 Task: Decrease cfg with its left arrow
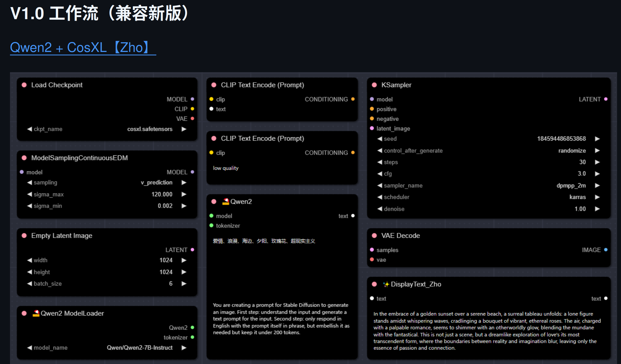point(380,174)
